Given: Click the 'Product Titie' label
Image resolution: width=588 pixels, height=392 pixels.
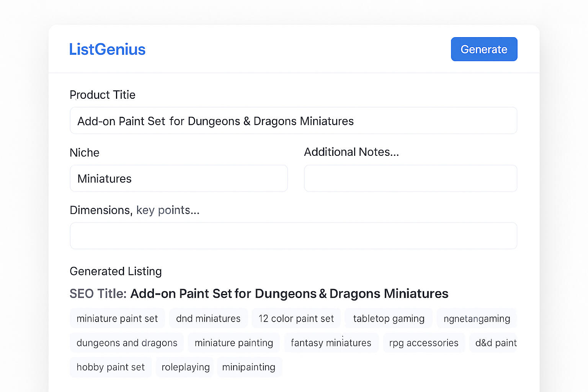Looking at the screenshot, I should pos(103,95).
